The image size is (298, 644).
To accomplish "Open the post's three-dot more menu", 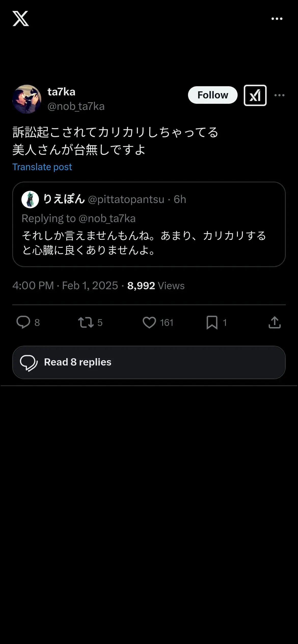I will coord(279,95).
